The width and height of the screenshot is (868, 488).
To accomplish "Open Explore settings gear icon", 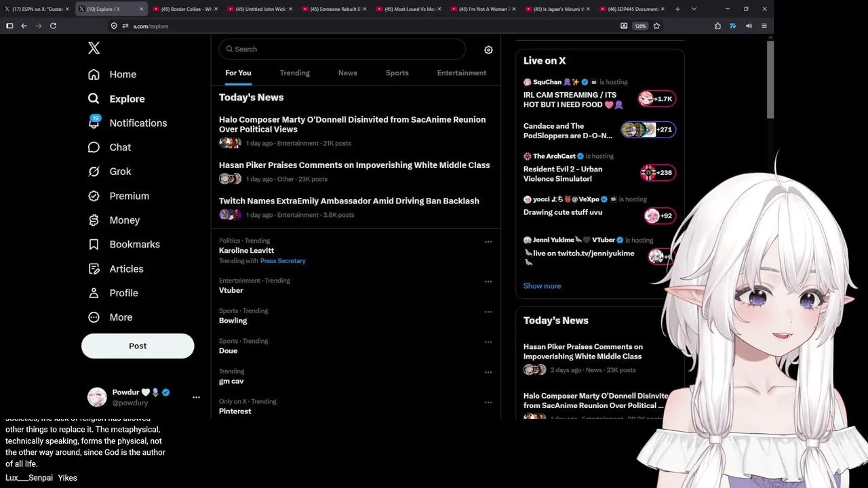I will tap(488, 49).
